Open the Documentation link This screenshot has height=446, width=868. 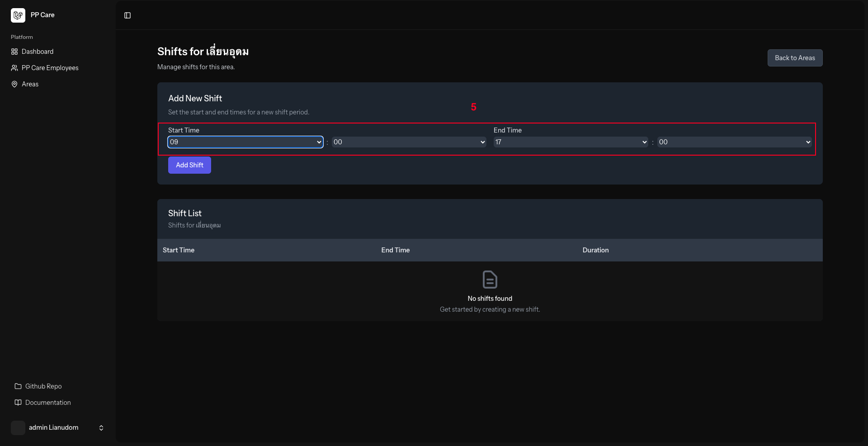(58, 403)
